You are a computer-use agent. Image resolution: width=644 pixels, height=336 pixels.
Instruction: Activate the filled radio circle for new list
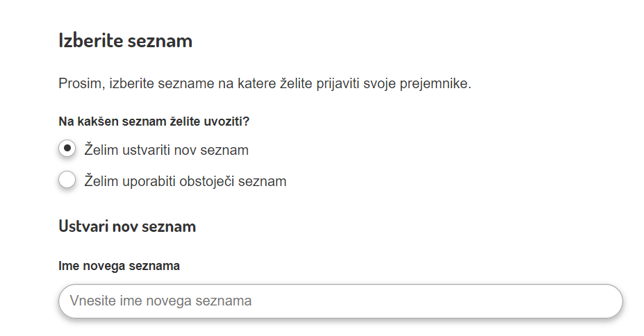[67, 149]
